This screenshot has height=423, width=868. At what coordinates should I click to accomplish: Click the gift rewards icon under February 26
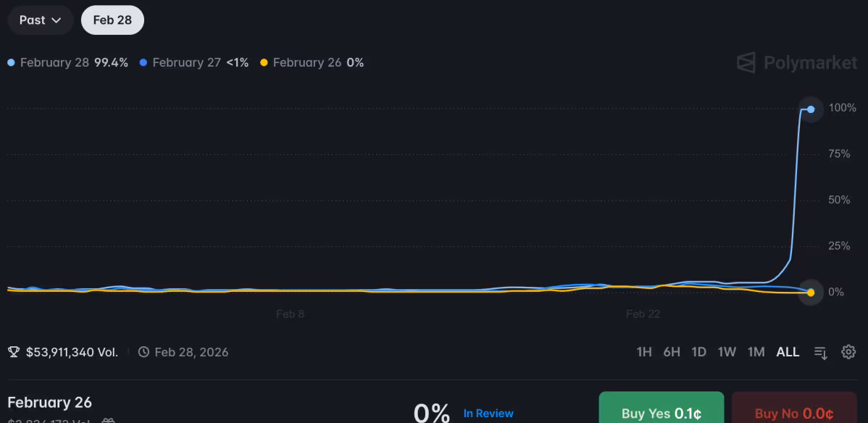(x=108, y=421)
